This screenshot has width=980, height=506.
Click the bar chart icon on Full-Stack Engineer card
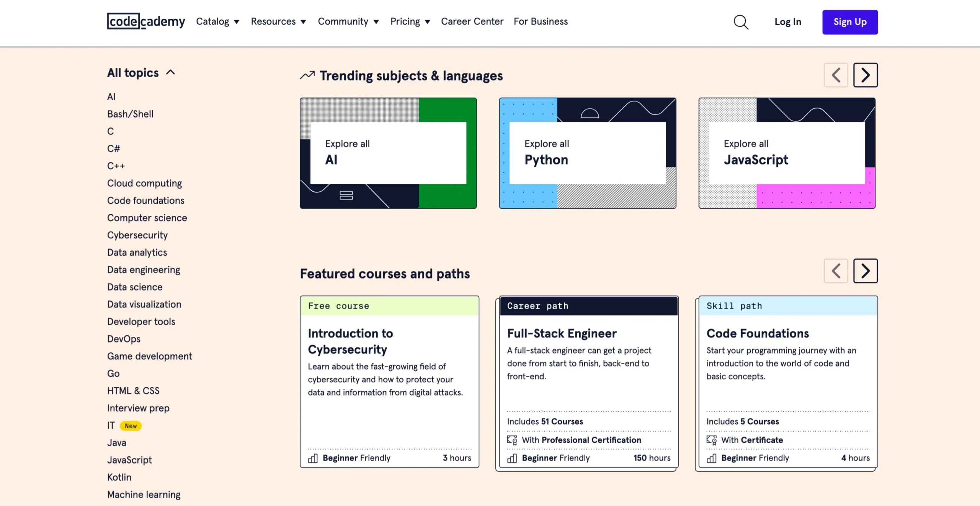point(511,458)
